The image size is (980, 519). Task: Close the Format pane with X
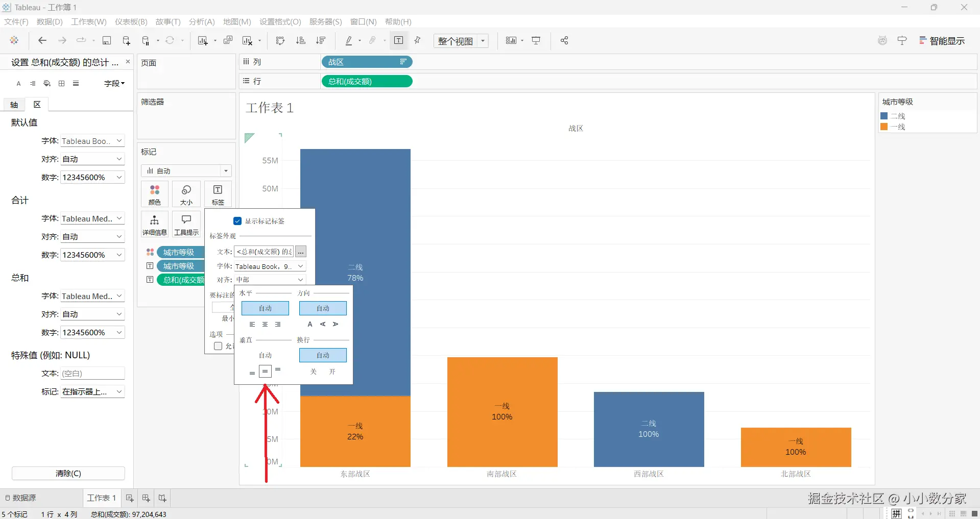click(x=128, y=62)
